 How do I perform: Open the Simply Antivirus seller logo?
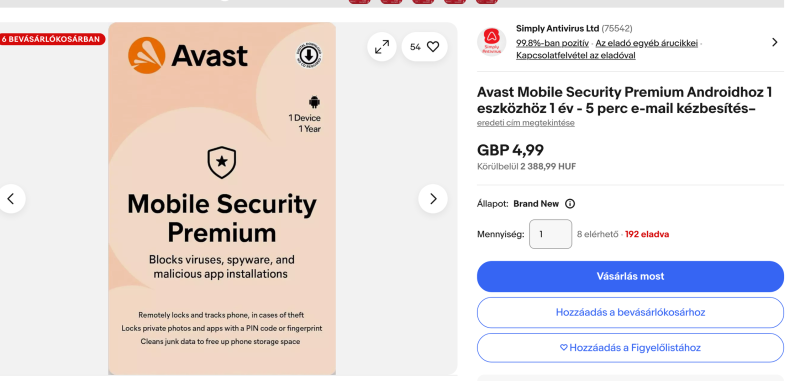pyautogui.click(x=491, y=42)
